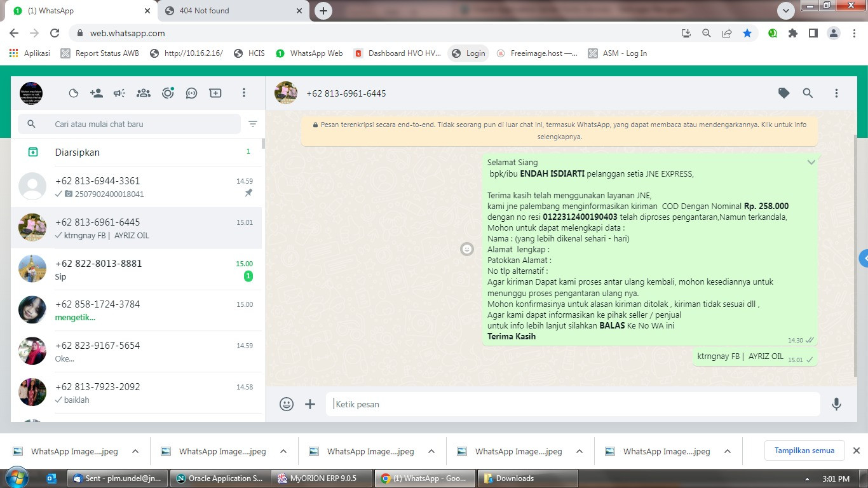Open the 'HCIS' bookmark
The width and height of the screenshot is (868, 488).
click(249, 53)
